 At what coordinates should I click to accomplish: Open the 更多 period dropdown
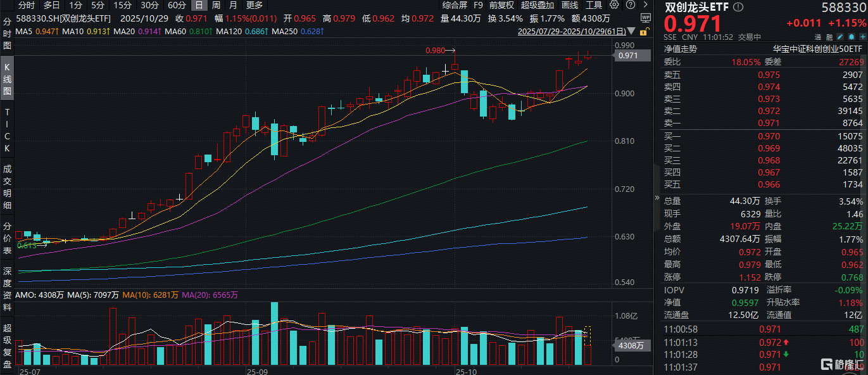(x=254, y=5)
